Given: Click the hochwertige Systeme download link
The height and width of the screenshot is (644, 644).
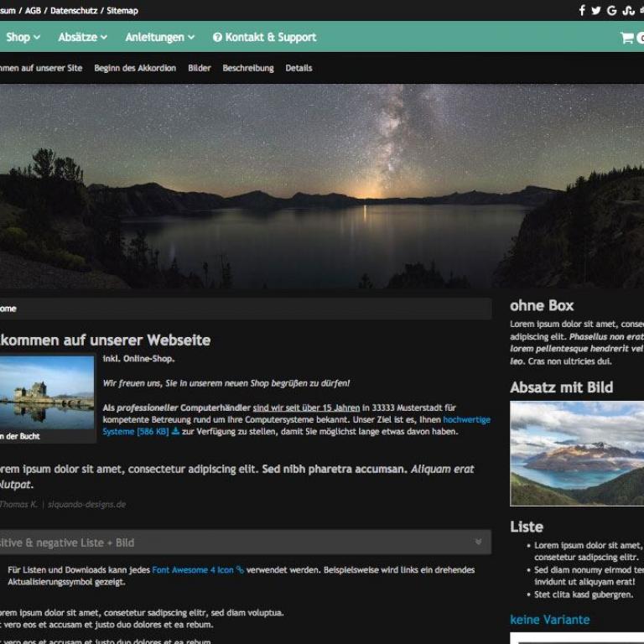Looking at the screenshot, I should (466, 419).
